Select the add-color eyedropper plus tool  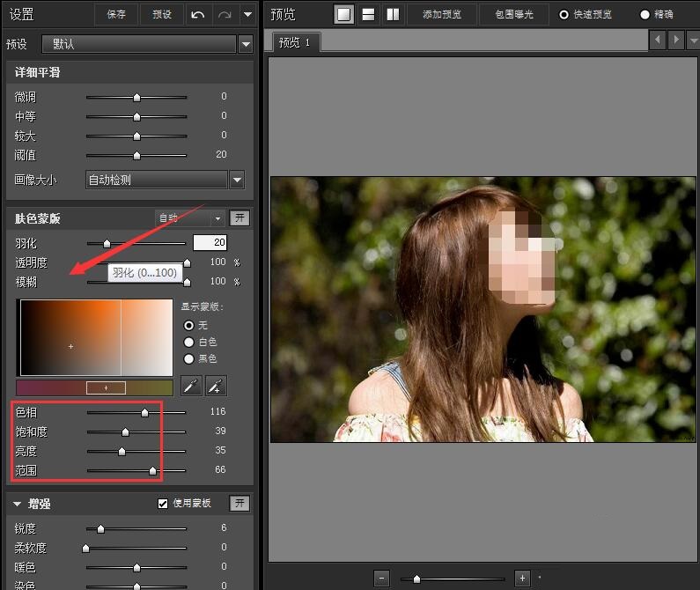215,385
